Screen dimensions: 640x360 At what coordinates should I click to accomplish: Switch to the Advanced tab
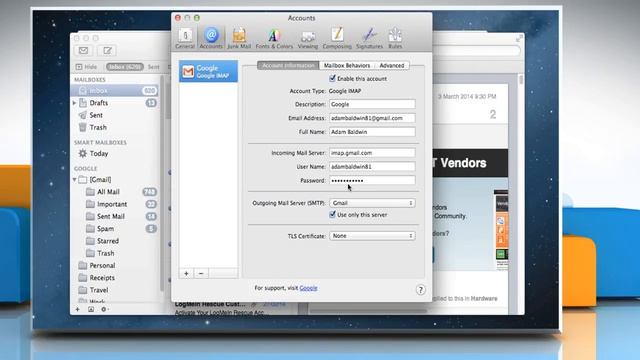point(392,65)
